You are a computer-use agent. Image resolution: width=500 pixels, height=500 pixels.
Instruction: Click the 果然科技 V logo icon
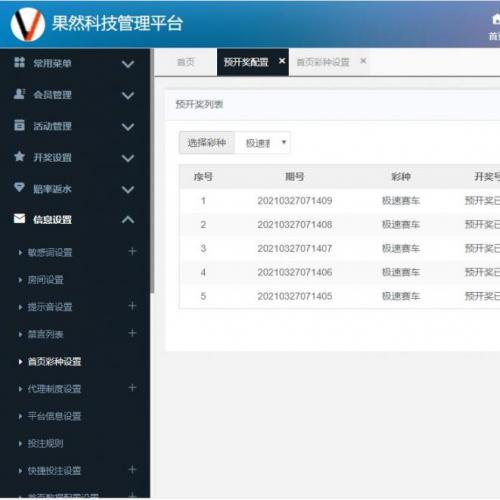pos(28,25)
